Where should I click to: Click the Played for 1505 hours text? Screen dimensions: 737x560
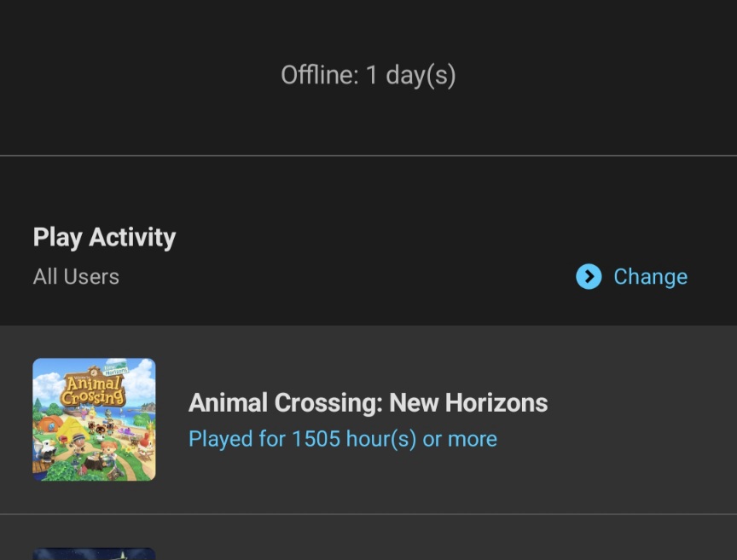pos(342,439)
